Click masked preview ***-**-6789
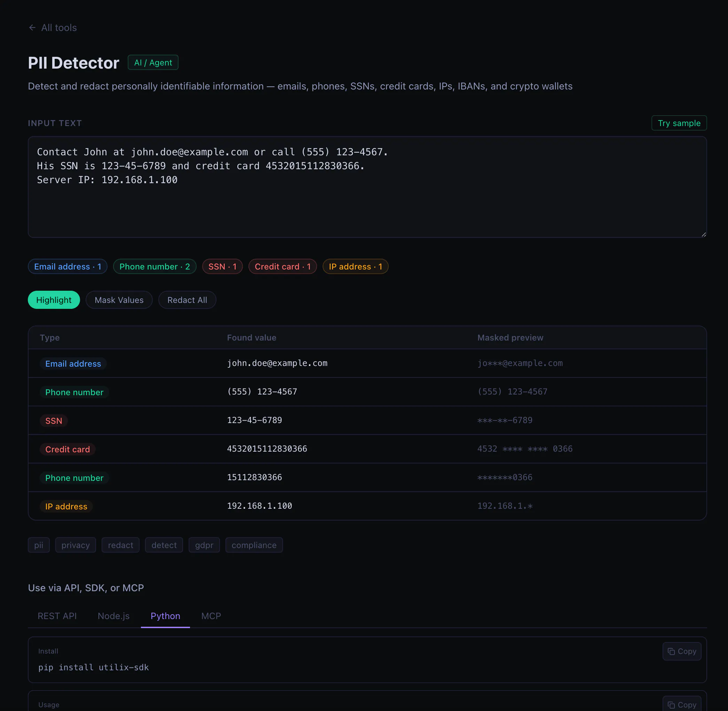Viewport: 728px width, 711px height. coord(505,420)
